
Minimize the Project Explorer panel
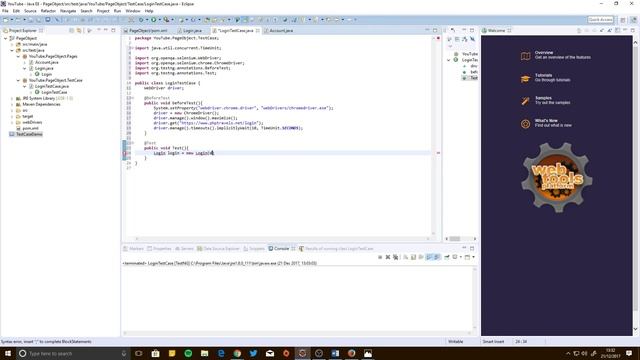tap(106, 31)
